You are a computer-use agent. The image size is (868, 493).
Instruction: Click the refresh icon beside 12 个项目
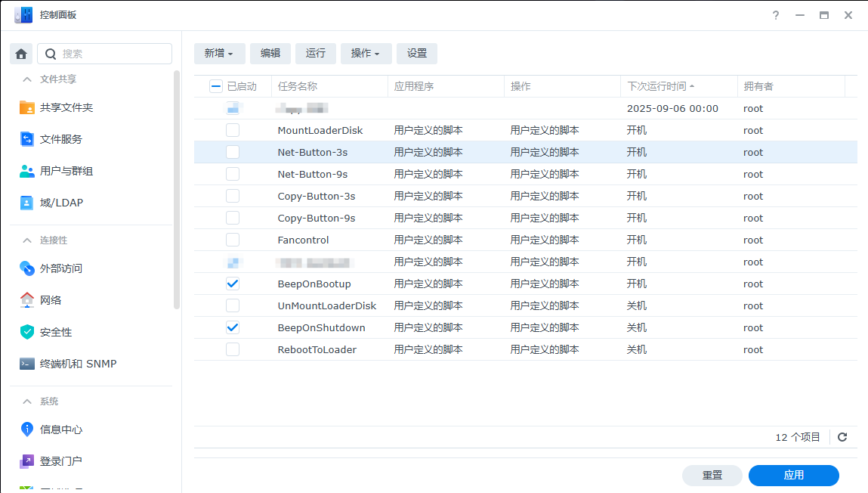[842, 437]
